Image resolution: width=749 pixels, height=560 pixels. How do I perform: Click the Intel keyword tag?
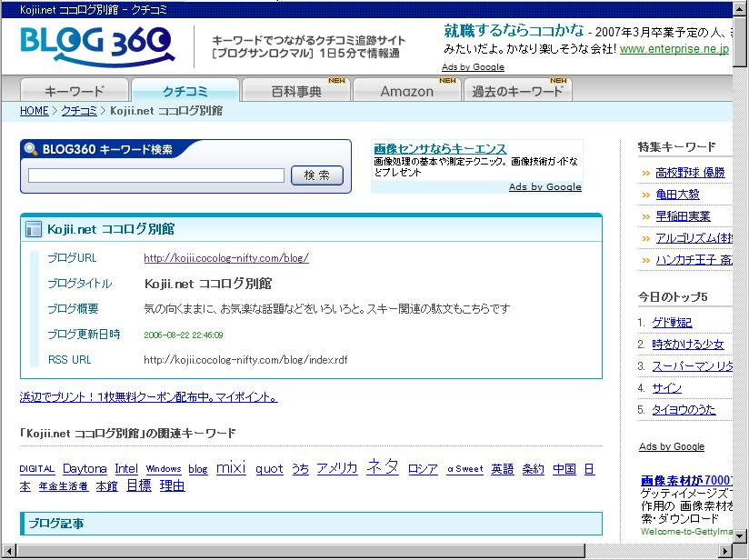click(126, 469)
